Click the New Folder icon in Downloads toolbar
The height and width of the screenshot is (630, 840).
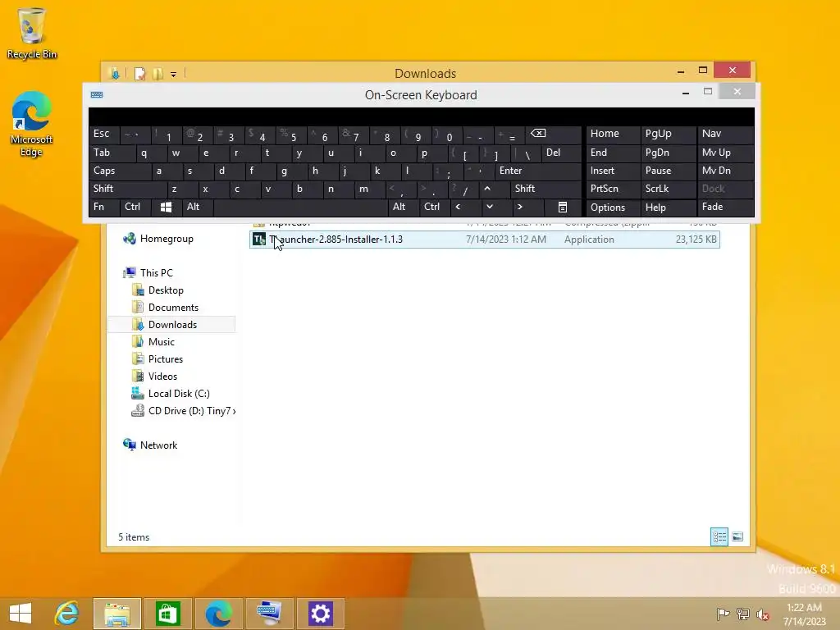157,73
